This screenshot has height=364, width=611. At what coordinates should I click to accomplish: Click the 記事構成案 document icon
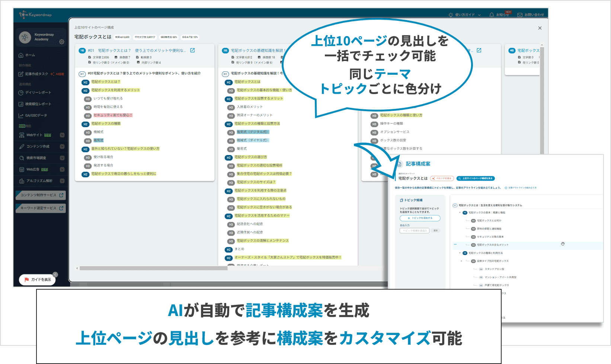400,164
